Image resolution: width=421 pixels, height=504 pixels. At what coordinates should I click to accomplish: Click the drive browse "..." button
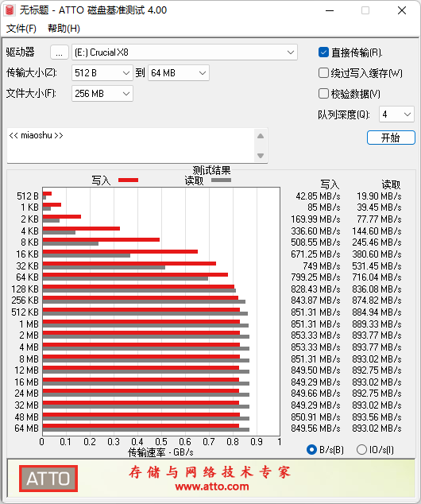(60, 52)
